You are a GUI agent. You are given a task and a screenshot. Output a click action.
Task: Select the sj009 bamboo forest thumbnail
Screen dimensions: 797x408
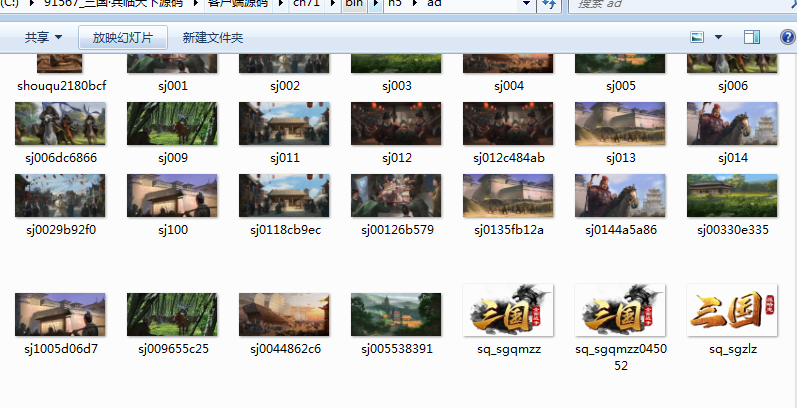pos(172,124)
